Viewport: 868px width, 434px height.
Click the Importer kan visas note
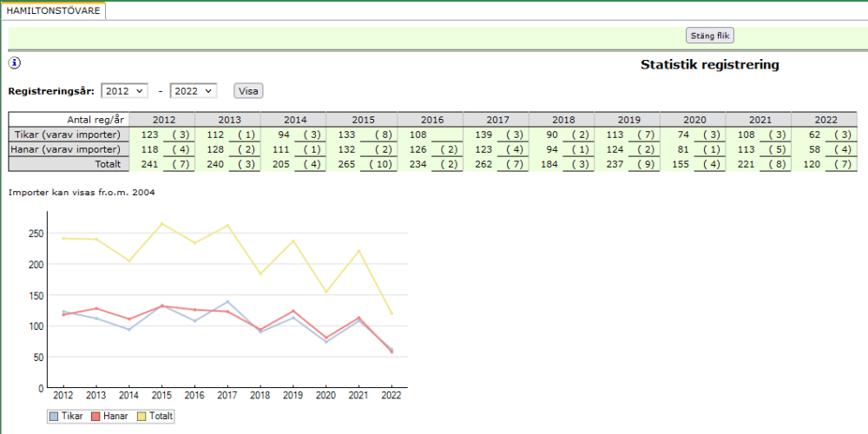point(82,193)
